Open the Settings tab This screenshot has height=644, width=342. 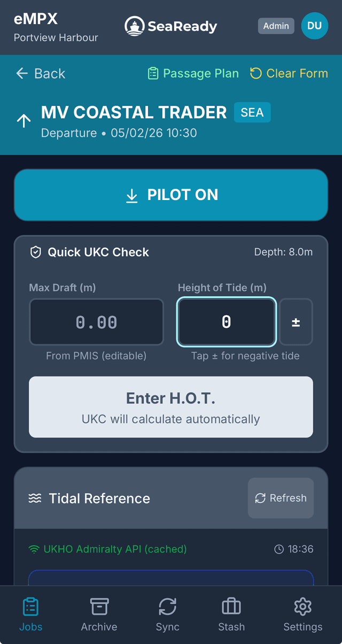pyautogui.click(x=302, y=615)
